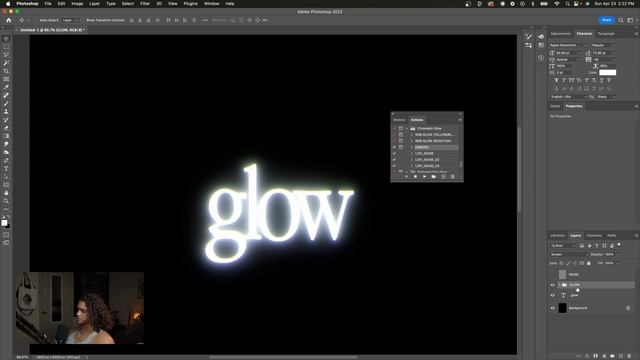Toggle checkmark for LOFI_NOISE action
The height and width of the screenshot is (360, 640).
394,153
